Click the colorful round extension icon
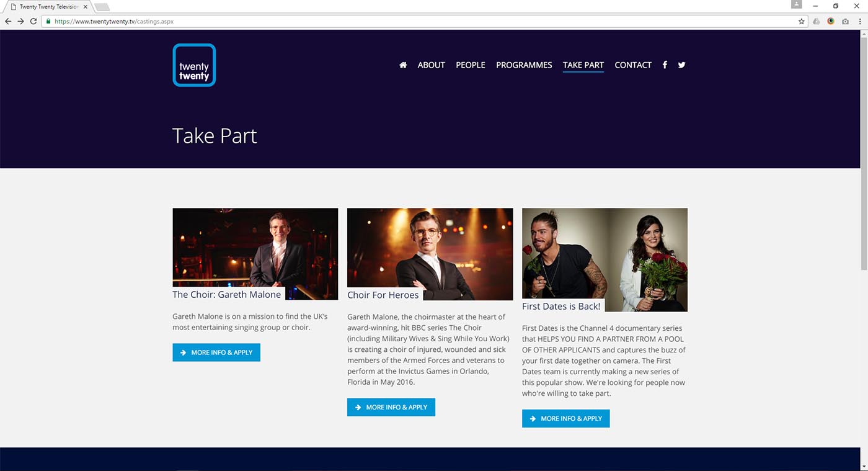This screenshot has width=868, height=471. tap(831, 21)
